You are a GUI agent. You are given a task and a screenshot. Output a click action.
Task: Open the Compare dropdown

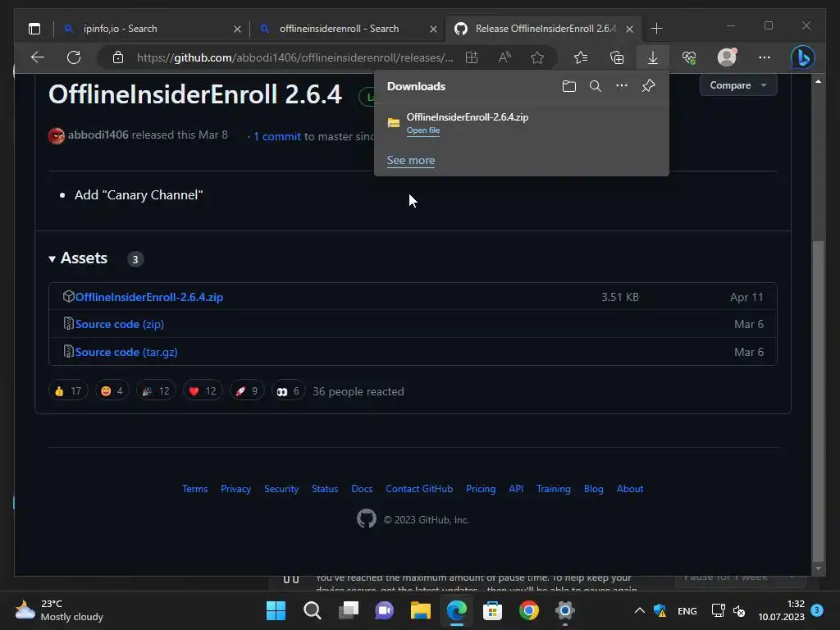tap(738, 85)
